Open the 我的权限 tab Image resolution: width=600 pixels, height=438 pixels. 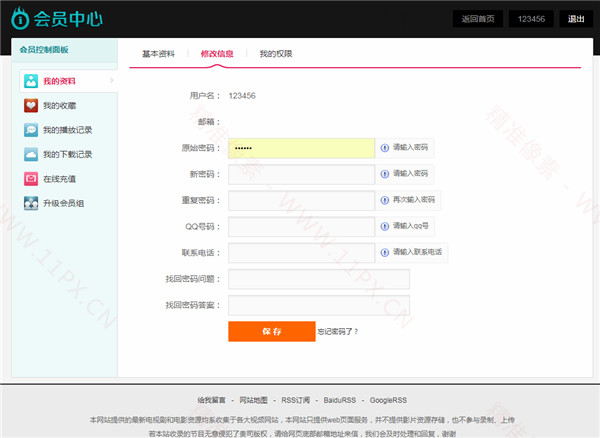tap(276, 54)
